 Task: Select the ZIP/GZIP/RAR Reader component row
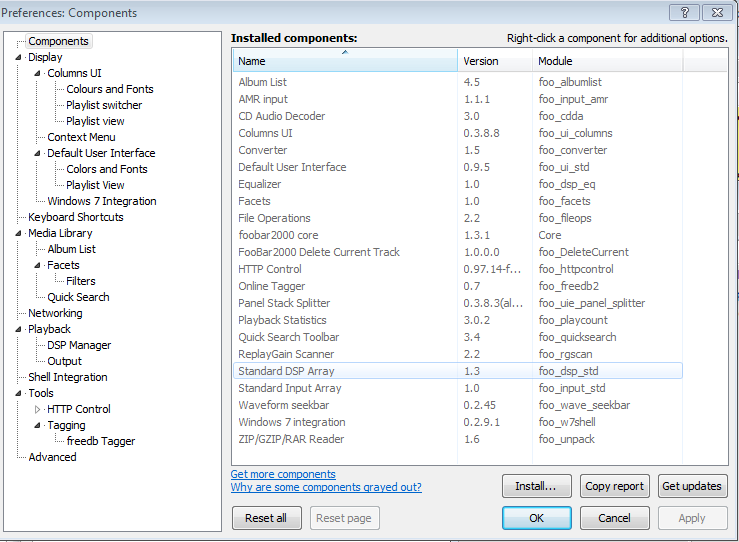pos(458,439)
